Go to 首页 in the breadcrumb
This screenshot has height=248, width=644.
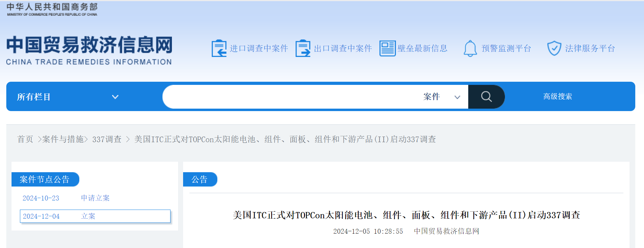pyautogui.click(x=25, y=139)
